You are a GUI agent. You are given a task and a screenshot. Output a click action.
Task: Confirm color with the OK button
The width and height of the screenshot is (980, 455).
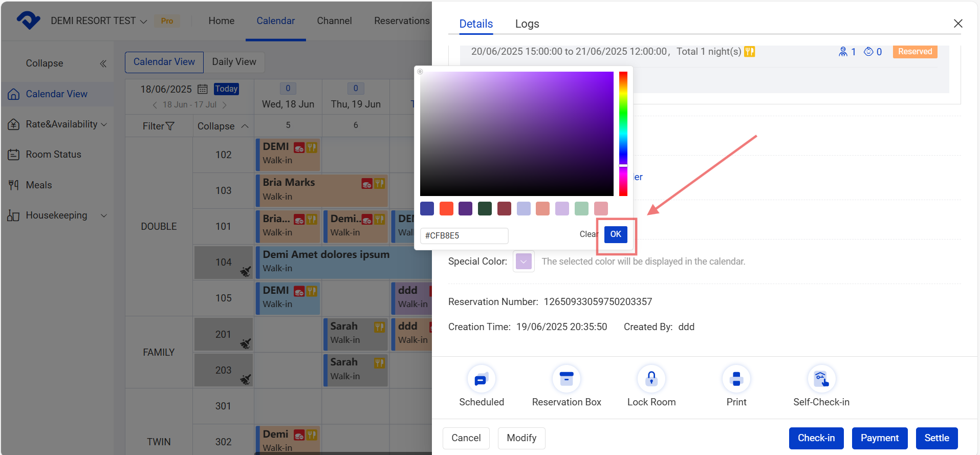pos(616,234)
